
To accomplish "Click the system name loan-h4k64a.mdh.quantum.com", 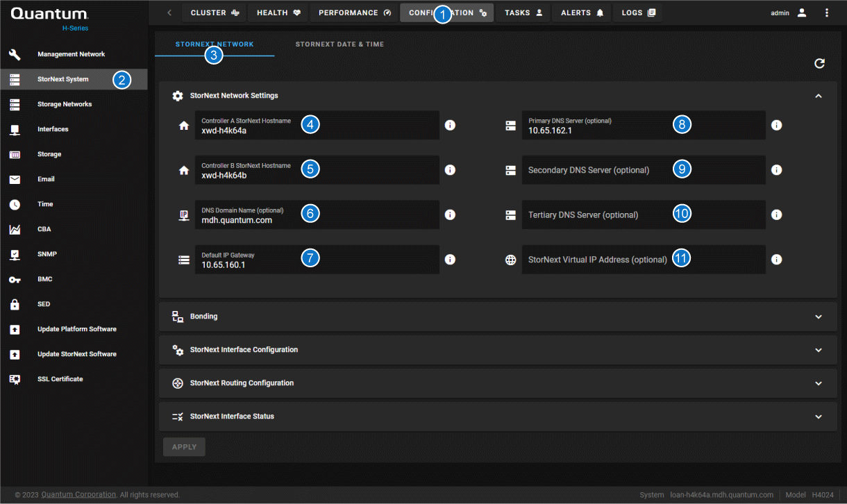I will click(x=721, y=495).
